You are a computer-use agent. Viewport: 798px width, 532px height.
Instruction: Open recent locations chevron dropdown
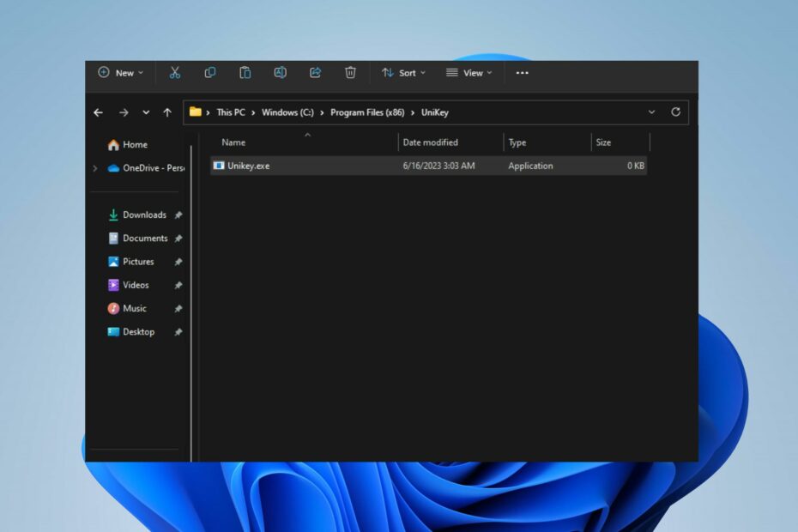pyautogui.click(x=146, y=112)
